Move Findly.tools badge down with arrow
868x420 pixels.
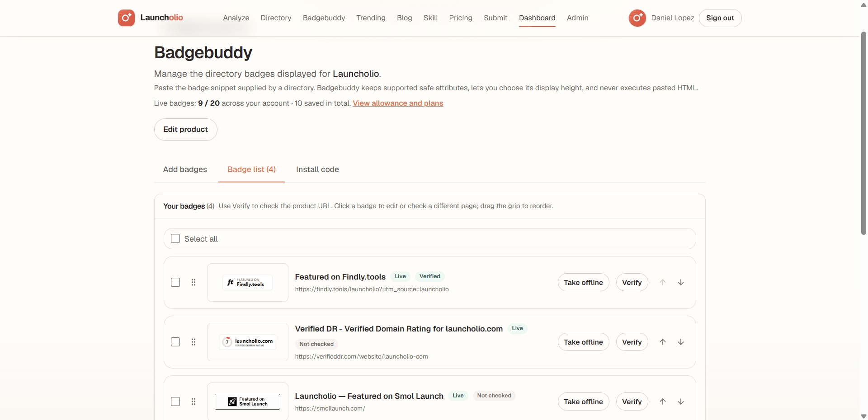[x=681, y=282]
